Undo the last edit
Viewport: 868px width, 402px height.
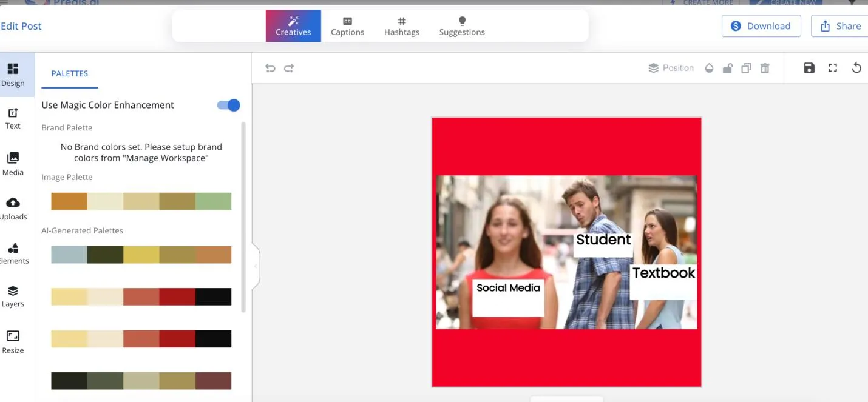click(270, 68)
